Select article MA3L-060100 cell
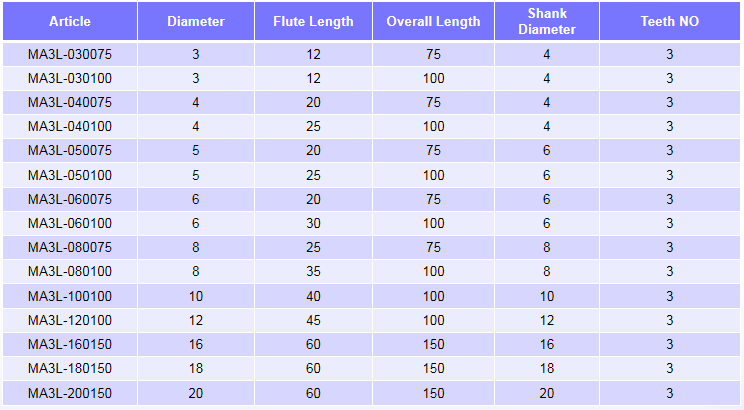This screenshot has height=410, width=744. [70, 224]
